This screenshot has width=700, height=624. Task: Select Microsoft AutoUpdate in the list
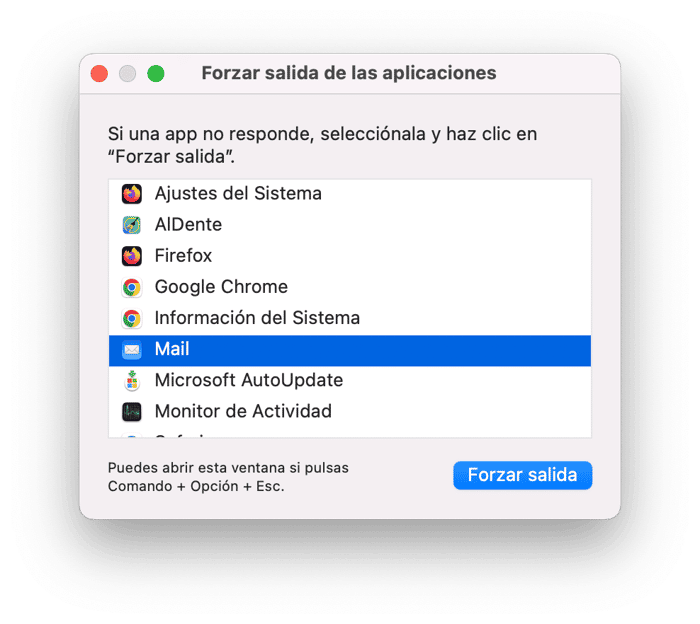coord(350,381)
